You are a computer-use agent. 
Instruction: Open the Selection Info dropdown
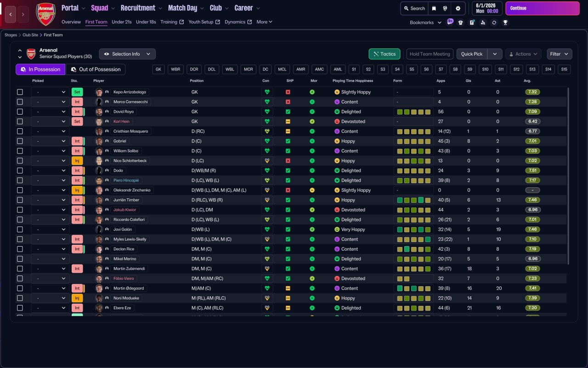pyautogui.click(x=127, y=54)
